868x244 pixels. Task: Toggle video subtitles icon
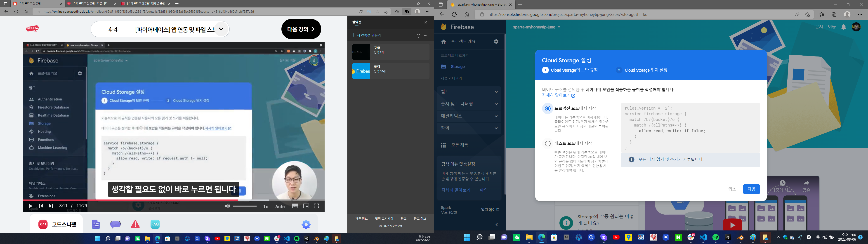[295, 206]
